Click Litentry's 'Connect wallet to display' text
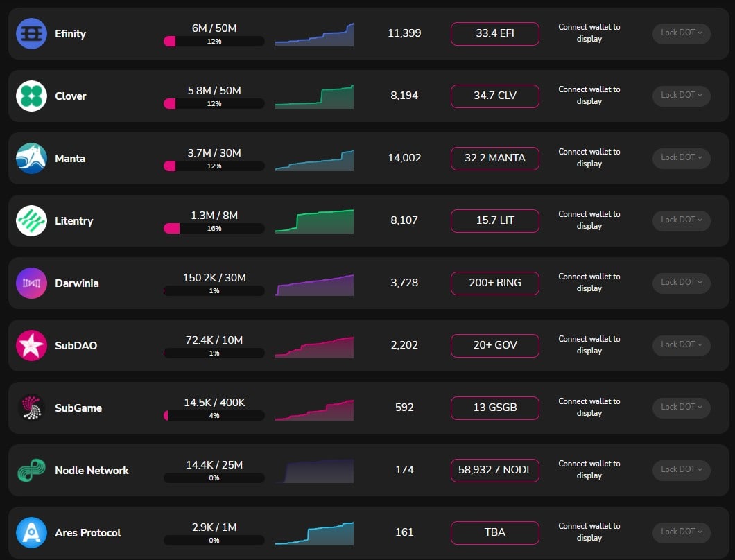This screenshot has height=560, width=735. coord(589,220)
